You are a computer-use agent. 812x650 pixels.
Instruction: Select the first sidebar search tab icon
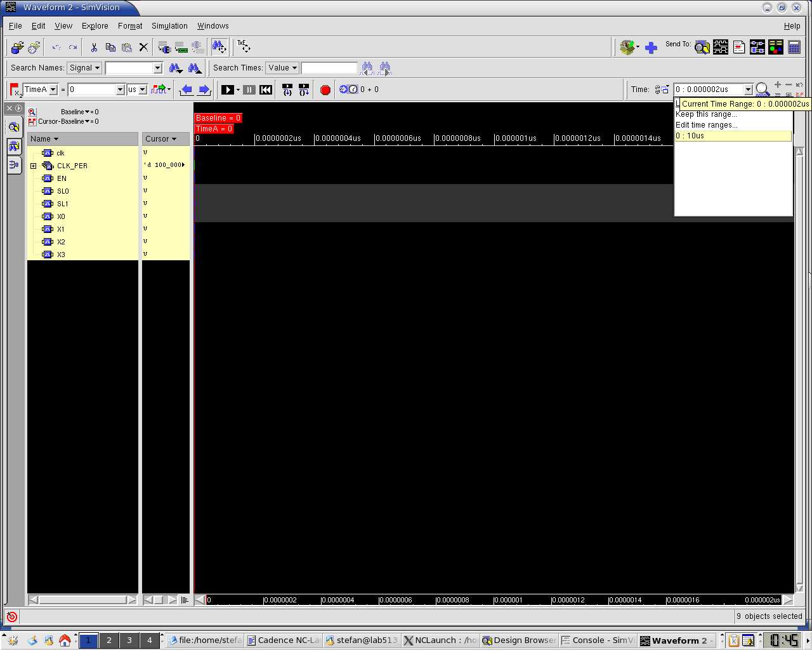pos(14,127)
